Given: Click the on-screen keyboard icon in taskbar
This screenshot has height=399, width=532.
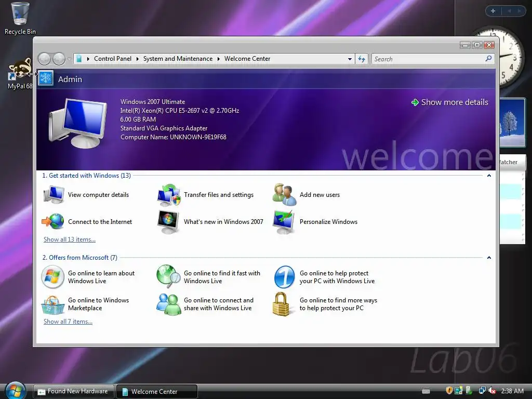Looking at the screenshot, I should pos(426,391).
